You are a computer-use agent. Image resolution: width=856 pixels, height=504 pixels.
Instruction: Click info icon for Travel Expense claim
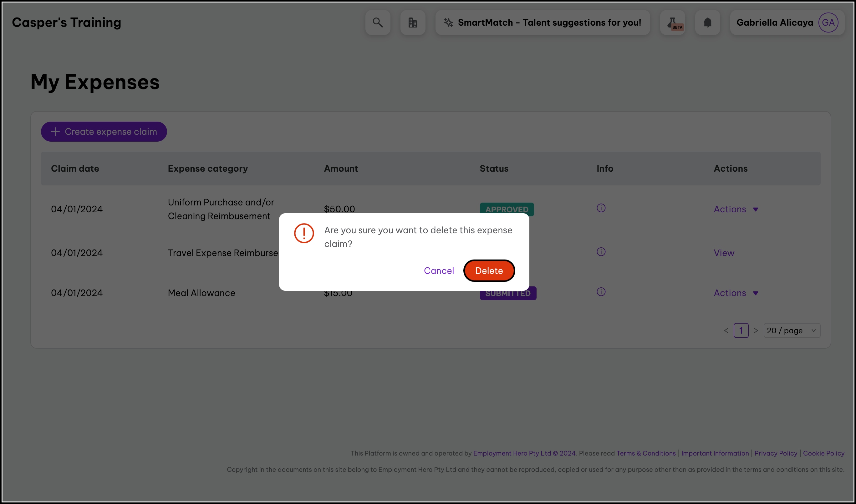click(x=601, y=252)
